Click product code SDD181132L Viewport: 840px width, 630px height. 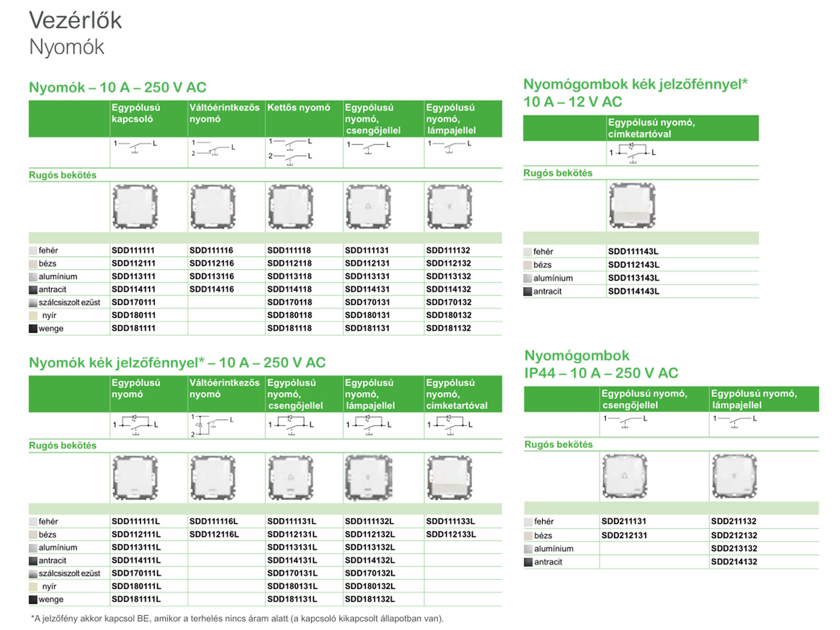coord(370,599)
